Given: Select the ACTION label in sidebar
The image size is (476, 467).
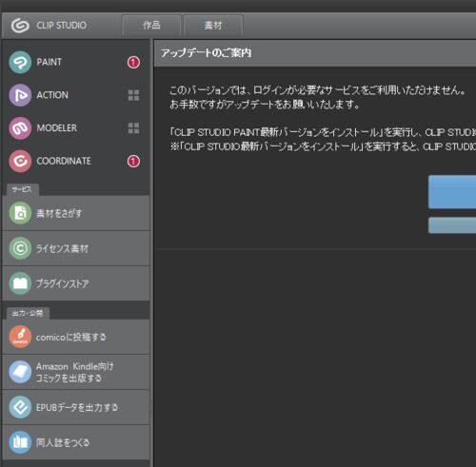Looking at the screenshot, I should click(52, 95).
